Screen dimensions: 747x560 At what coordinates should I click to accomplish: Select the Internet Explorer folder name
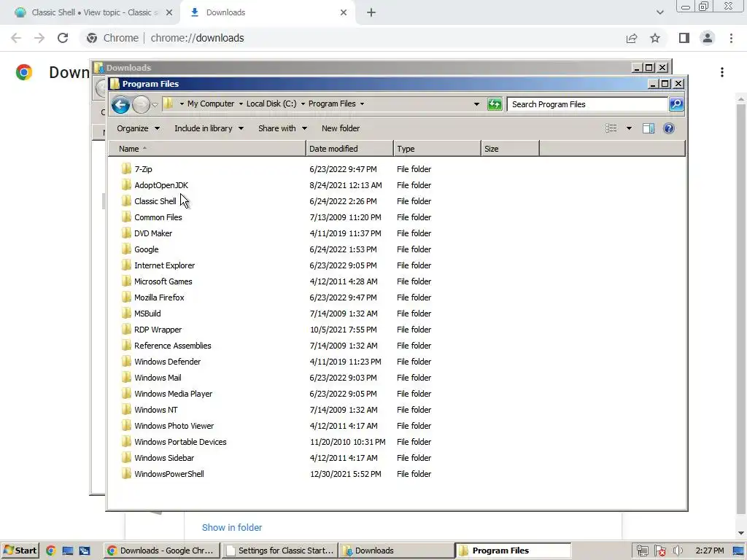click(x=164, y=265)
